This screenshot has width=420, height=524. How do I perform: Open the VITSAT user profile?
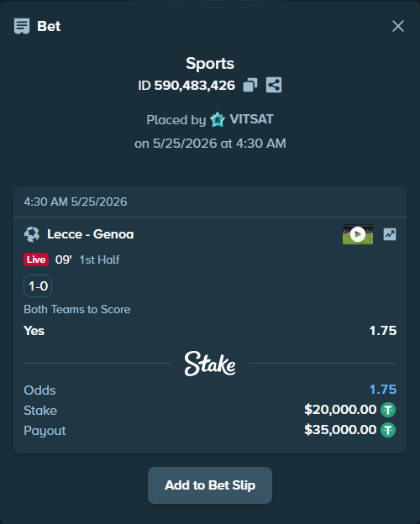coord(251,119)
